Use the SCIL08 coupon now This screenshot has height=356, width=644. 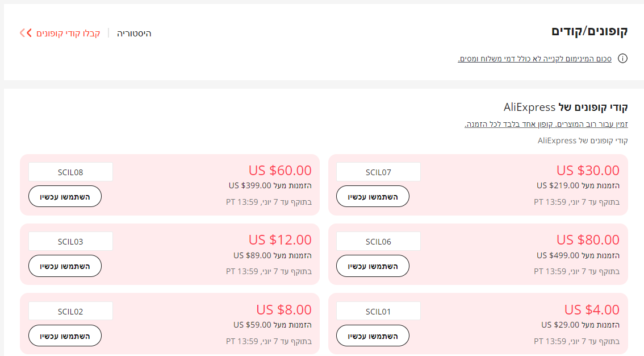(x=65, y=196)
